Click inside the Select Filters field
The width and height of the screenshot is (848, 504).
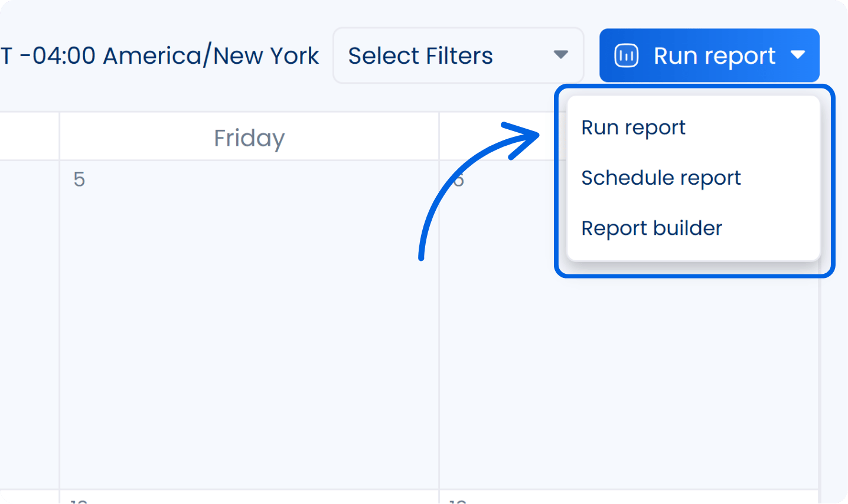pyautogui.click(x=458, y=55)
